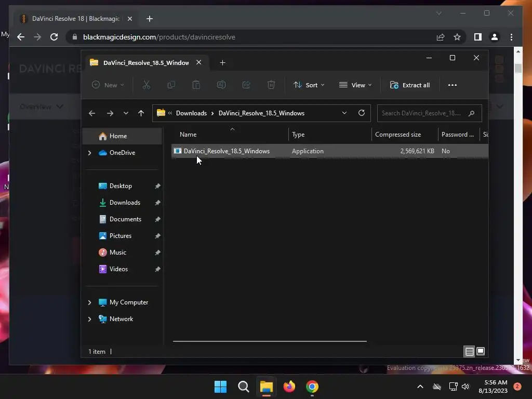Open the New dropdown in Explorer
Screen dimensions: 532x399
click(108, 85)
